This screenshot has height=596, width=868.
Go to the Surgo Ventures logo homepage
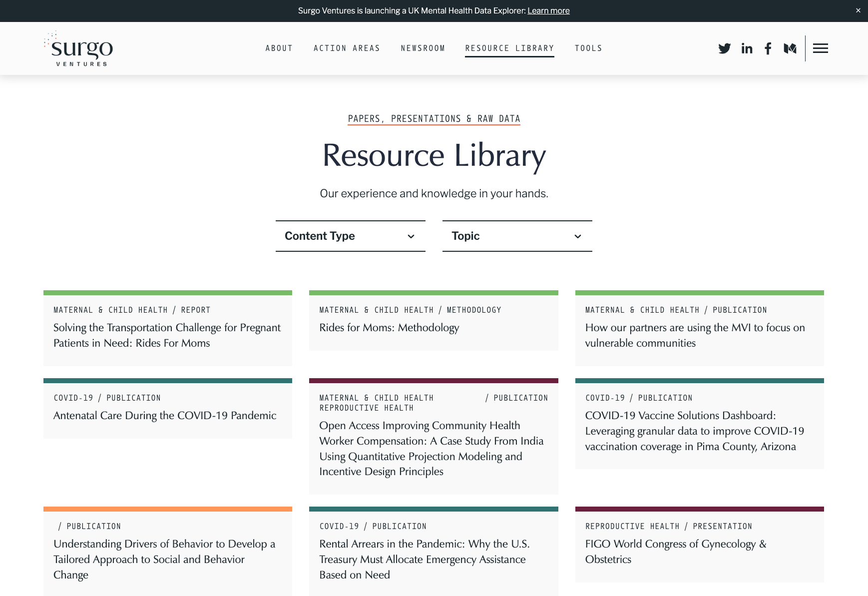(x=79, y=48)
